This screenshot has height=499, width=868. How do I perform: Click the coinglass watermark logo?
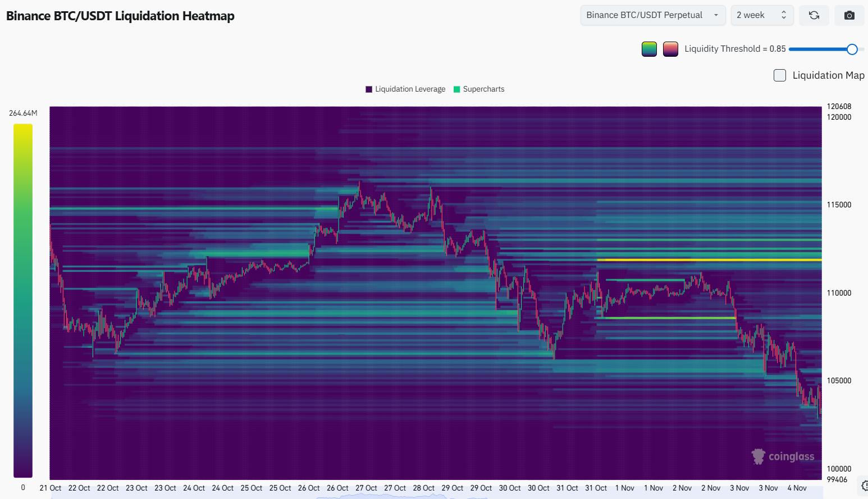pyautogui.click(x=783, y=456)
